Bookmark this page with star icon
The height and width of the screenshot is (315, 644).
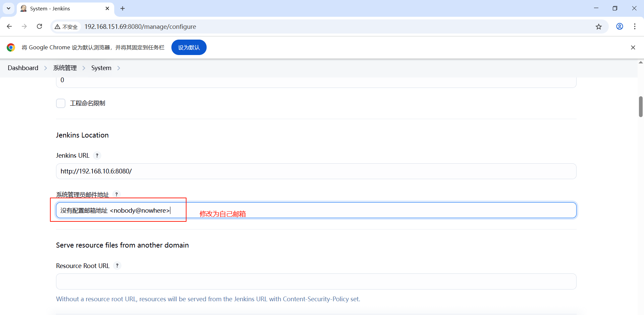(599, 27)
